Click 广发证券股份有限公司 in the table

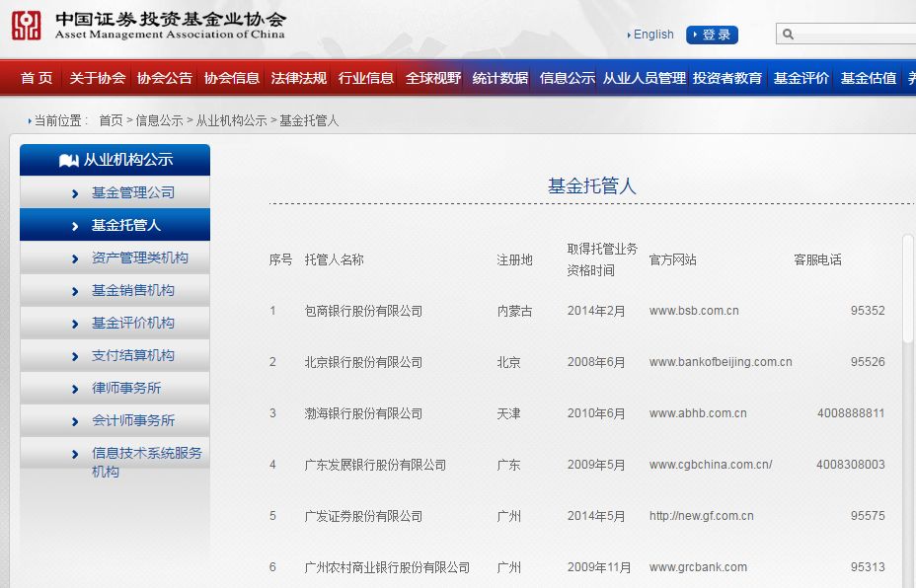click(363, 517)
